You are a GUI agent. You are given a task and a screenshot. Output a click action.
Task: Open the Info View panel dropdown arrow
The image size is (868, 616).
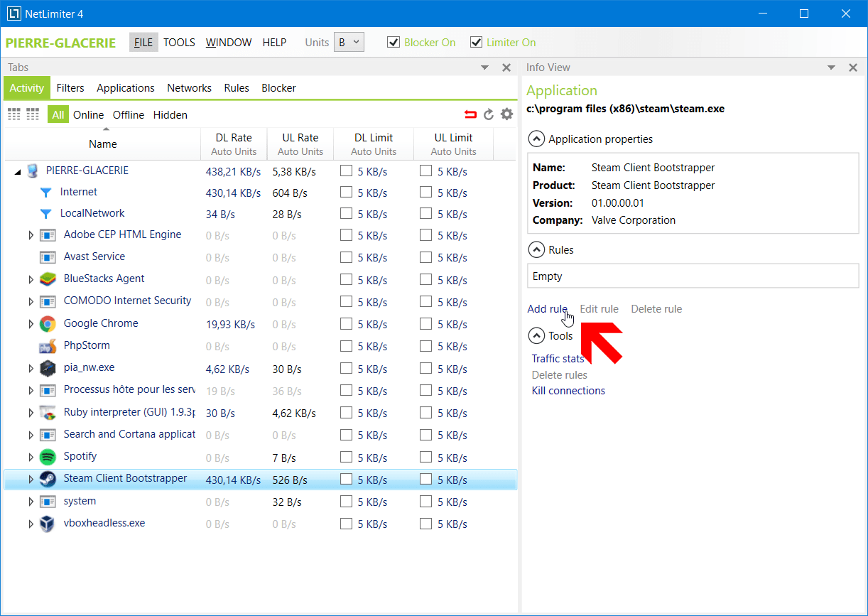[832, 67]
